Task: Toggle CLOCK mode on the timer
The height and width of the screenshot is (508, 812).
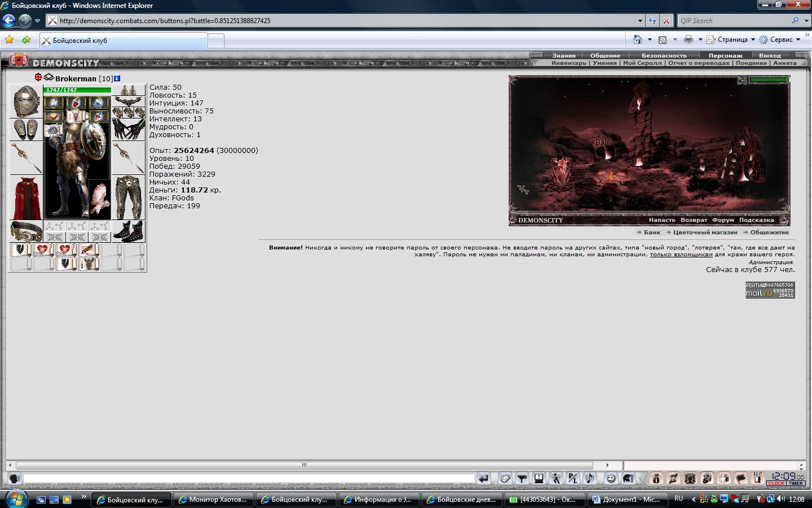Action: (776, 483)
